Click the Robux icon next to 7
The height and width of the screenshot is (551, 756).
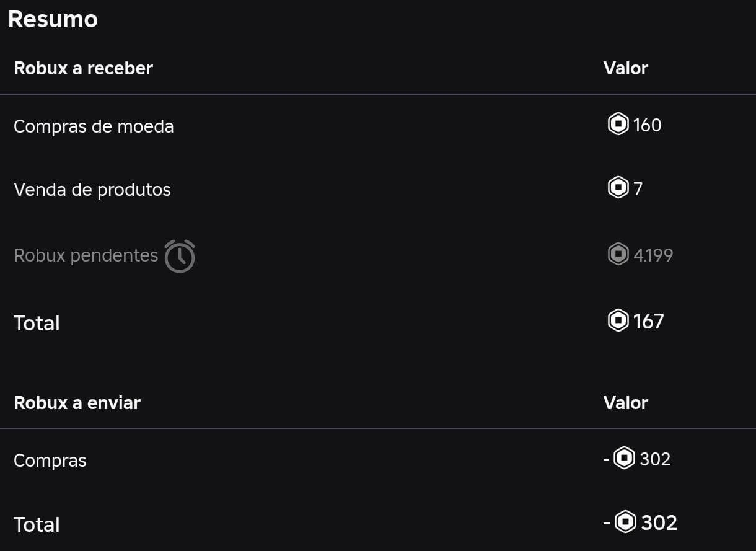(618, 187)
